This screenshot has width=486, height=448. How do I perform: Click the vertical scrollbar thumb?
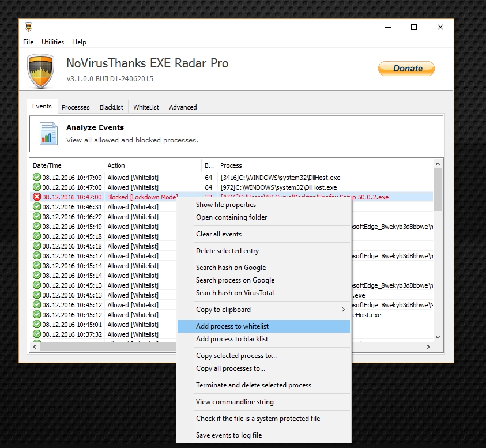coord(438,190)
